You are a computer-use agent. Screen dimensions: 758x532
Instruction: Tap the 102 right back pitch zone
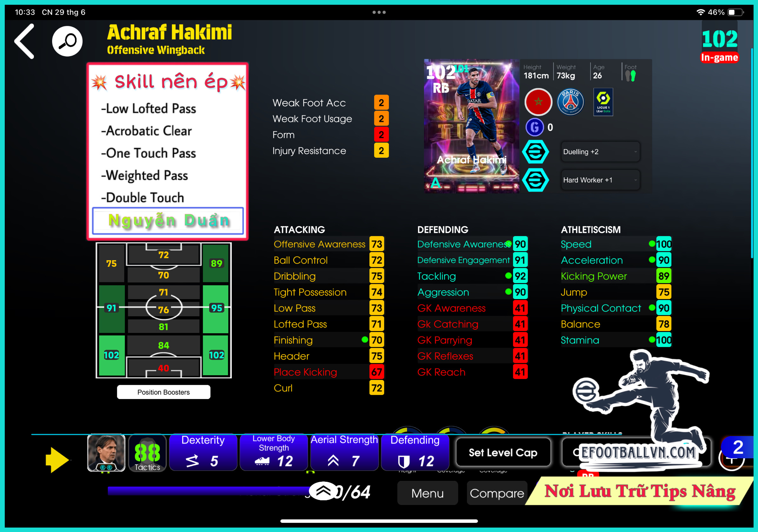[x=216, y=355]
